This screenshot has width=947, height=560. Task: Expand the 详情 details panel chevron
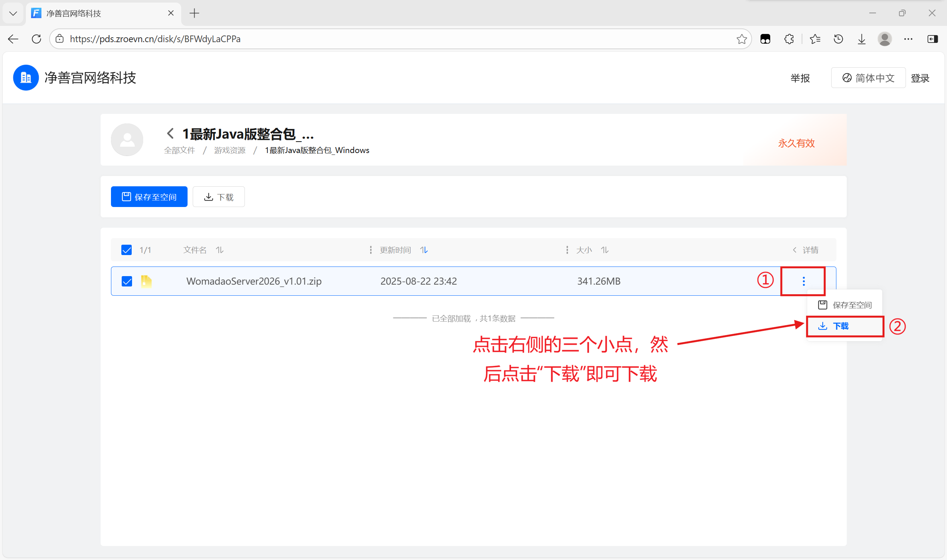(795, 250)
